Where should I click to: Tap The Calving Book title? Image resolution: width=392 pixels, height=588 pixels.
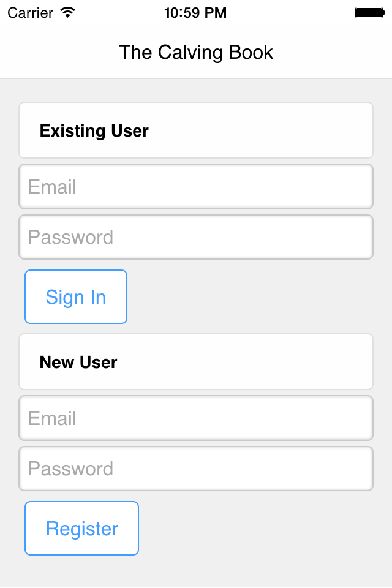coord(196,52)
